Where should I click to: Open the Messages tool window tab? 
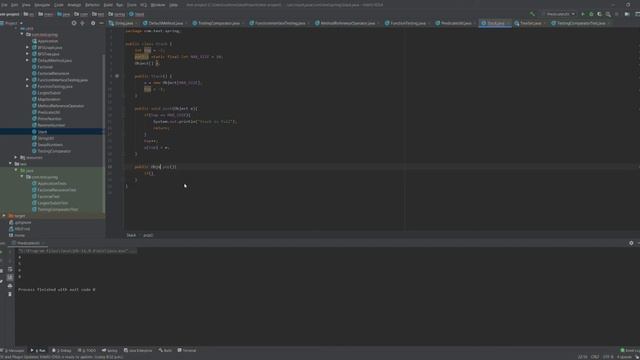(13, 350)
